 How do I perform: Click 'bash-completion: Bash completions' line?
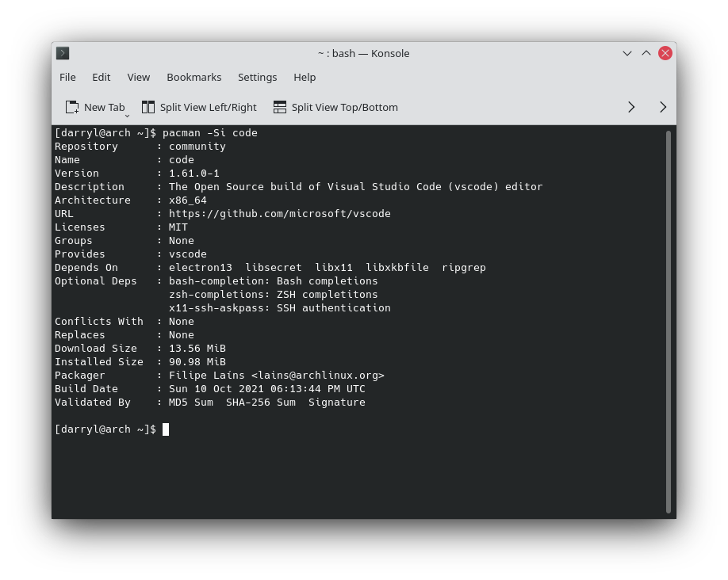(273, 281)
